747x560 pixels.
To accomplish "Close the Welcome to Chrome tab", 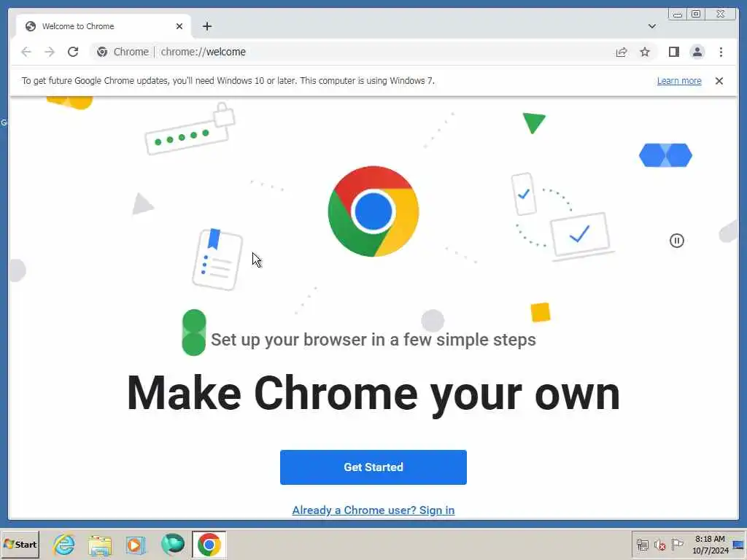I will coord(179,26).
